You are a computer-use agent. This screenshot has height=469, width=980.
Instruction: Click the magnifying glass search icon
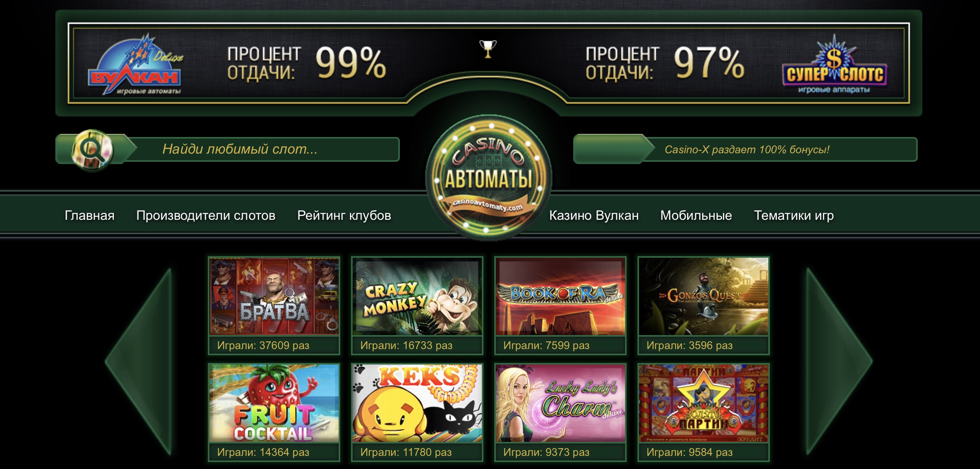click(x=93, y=150)
